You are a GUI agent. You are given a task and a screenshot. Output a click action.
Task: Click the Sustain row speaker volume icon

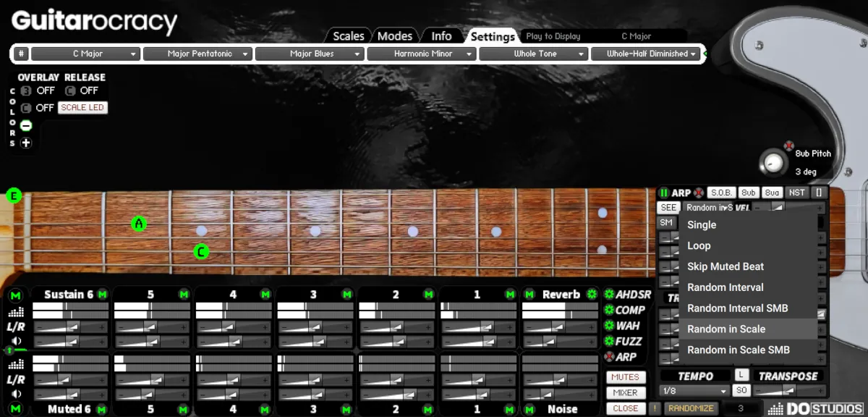click(x=16, y=341)
